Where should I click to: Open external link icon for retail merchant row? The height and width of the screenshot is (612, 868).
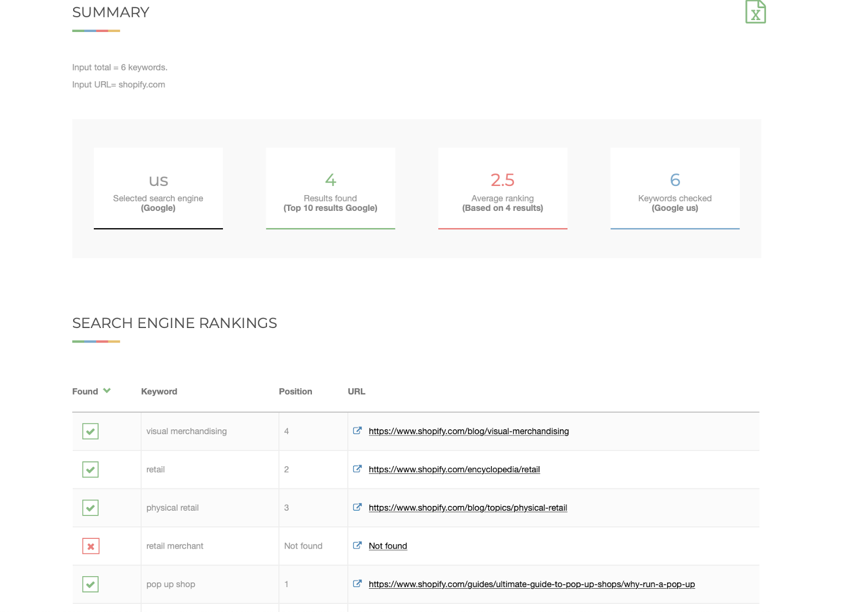[x=357, y=545]
